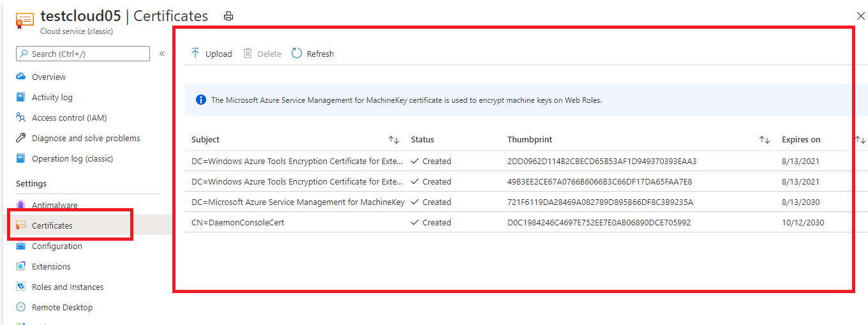Click the print icon beside Certificates title
The height and width of the screenshot is (325, 868).
tap(228, 17)
